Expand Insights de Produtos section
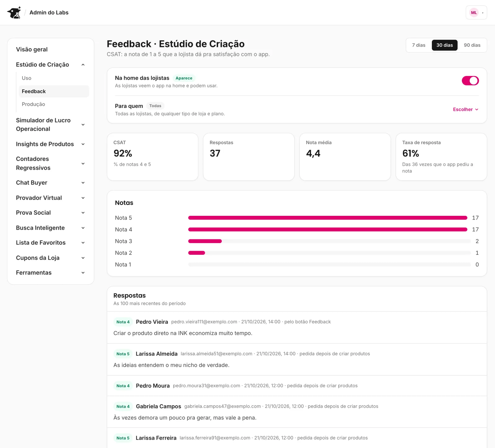Screen dimensions: 495x448 click(x=50, y=144)
